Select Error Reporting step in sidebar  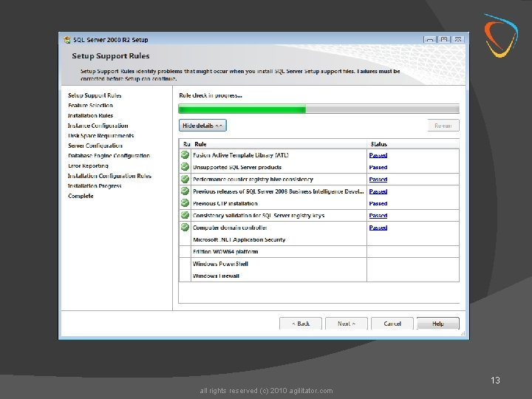click(88, 166)
